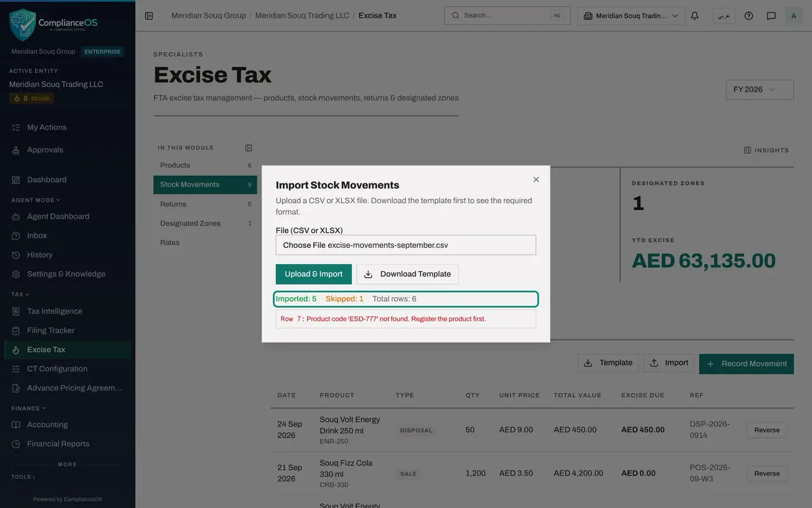812x508 pixels.
Task: Expand the Tools section
Action: (23, 477)
